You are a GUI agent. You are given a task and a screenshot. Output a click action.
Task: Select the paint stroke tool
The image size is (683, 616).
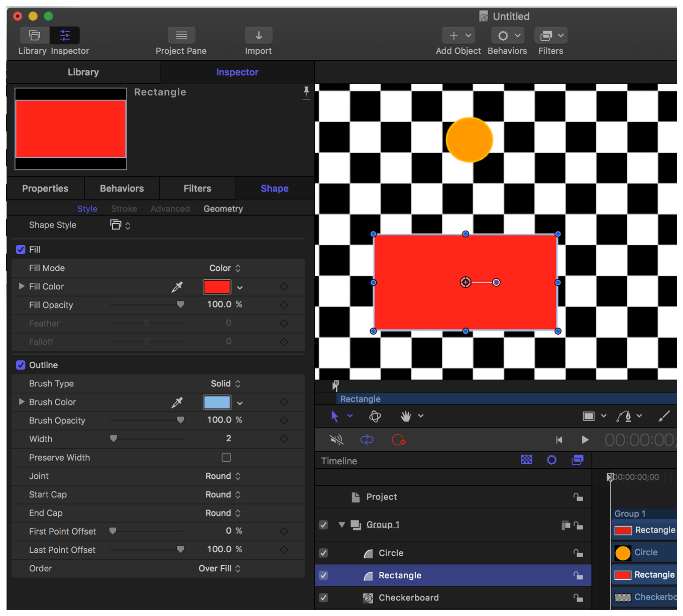point(663,416)
